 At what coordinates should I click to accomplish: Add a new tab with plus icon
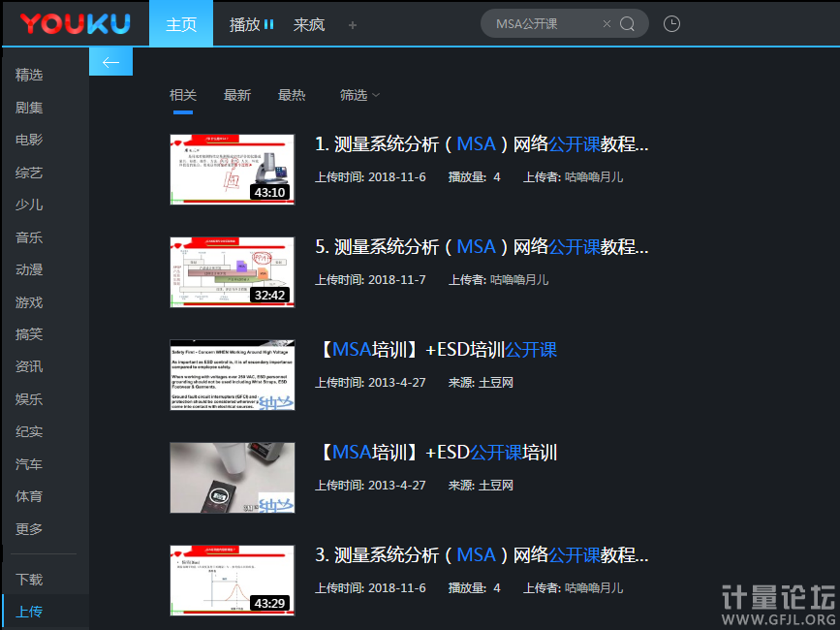(353, 25)
